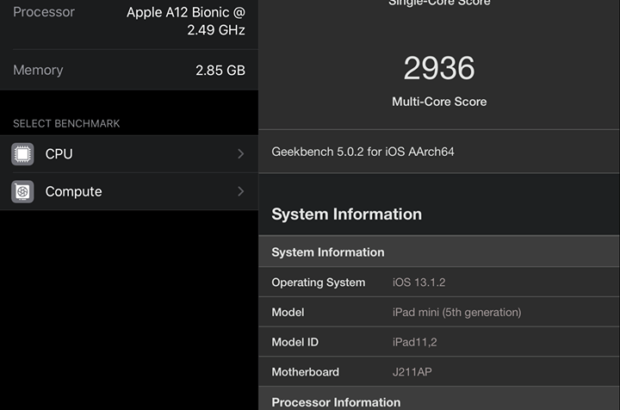
Task: Open the CPU benchmark chevron
Action: (241, 154)
